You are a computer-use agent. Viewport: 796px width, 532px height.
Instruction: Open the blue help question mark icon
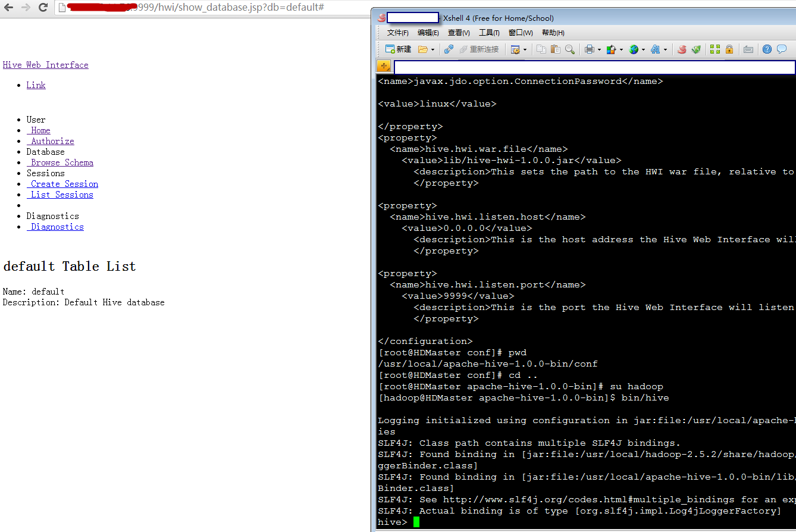767,49
